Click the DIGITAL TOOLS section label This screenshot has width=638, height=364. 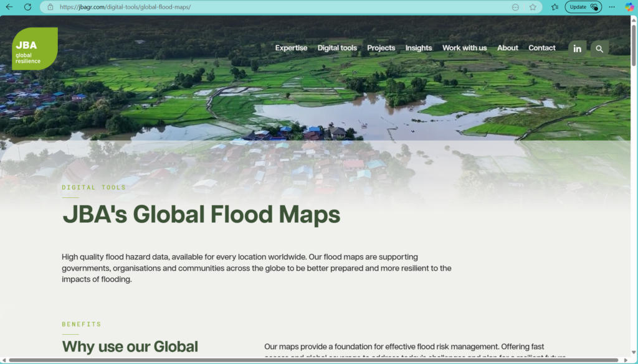pyautogui.click(x=94, y=187)
